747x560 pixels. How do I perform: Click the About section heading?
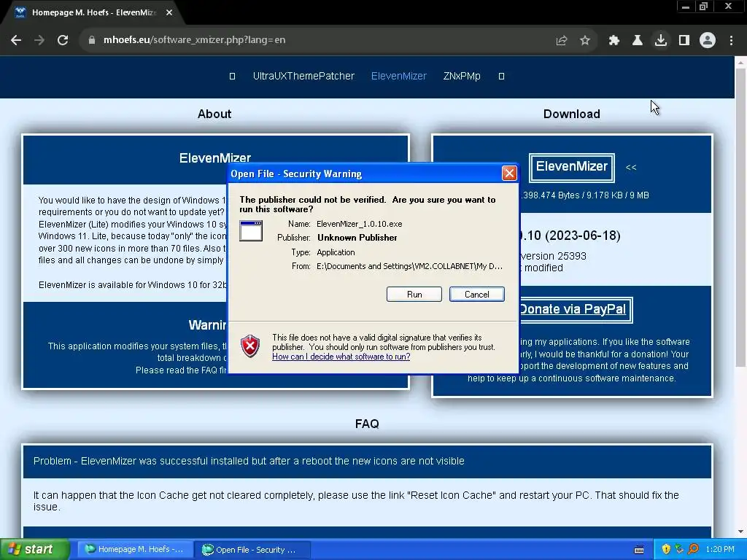pos(214,114)
